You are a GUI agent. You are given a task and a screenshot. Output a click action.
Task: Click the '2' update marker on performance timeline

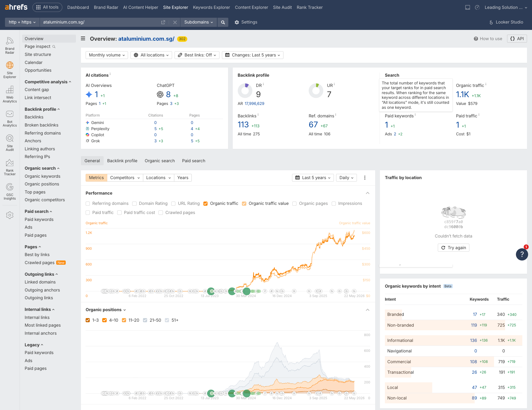point(265,291)
